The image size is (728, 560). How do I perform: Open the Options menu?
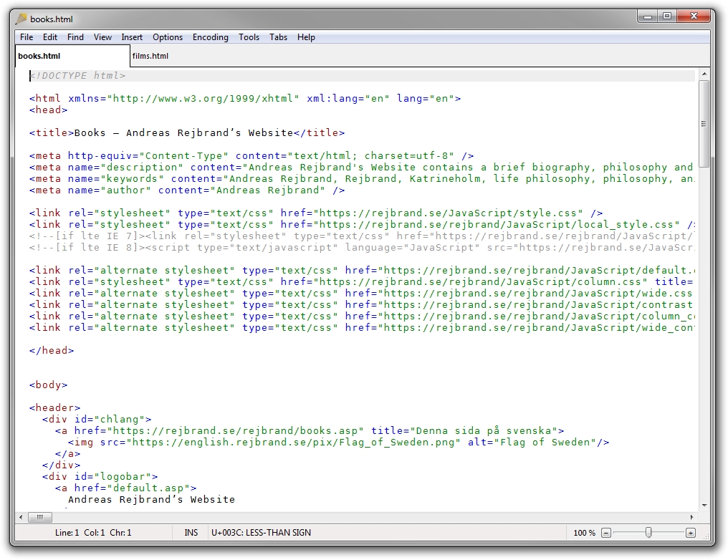pos(168,37)
